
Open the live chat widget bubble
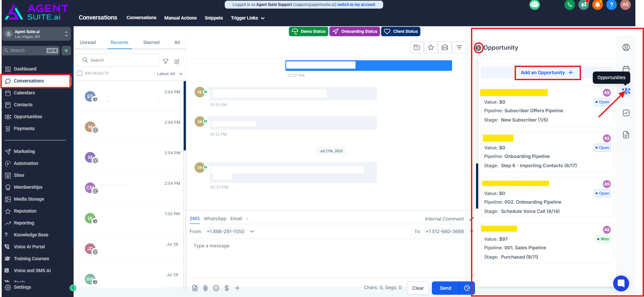pos(621,283)
